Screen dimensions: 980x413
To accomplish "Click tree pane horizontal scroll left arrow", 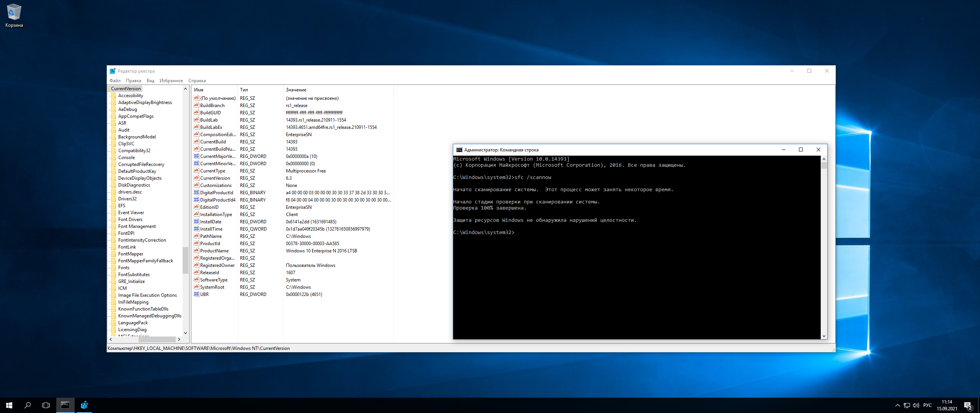I will click(x=111, y=340).
